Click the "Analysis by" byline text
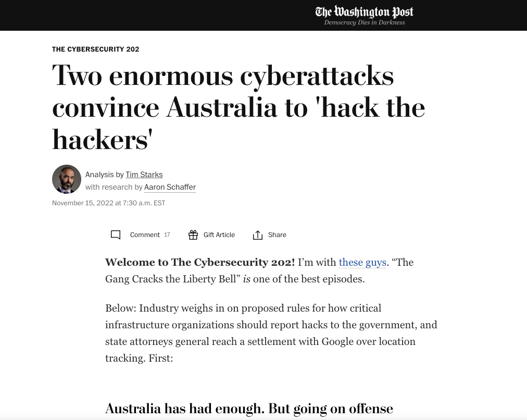The height and width of the screenshot is (420, 527). pos(104,175)
